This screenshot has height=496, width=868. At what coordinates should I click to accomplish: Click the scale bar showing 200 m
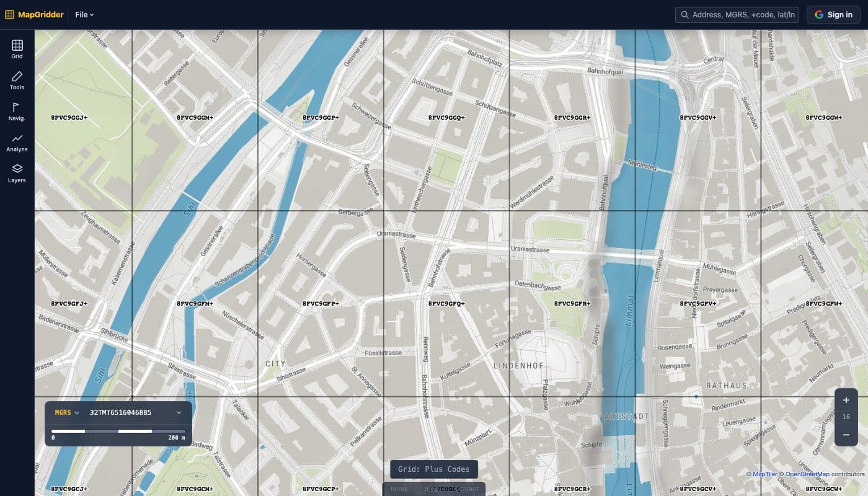[118, 434]
